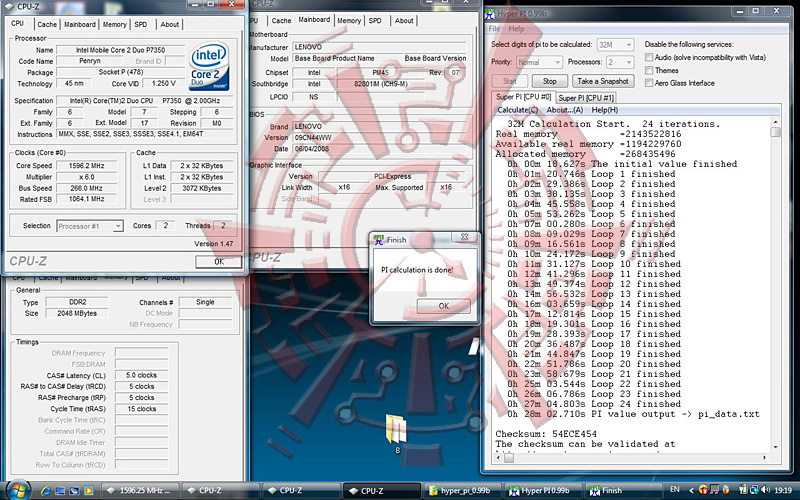Click OK in the Finish dialog
This screenshot has width=800, height=500.
[443, 306]
